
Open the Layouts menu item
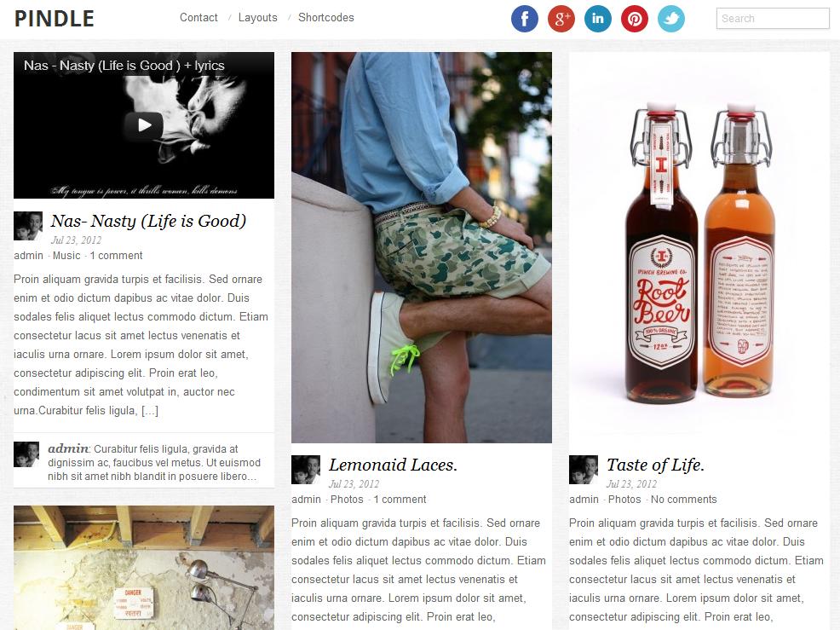point(257,18)
